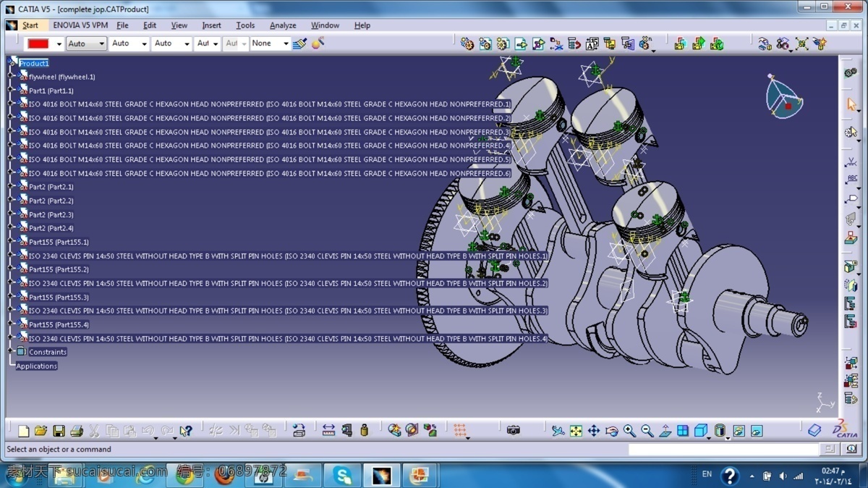Expand the flywheel (flywheel.1) node
This screenshot has width=868, height=488.
point(10,77)
